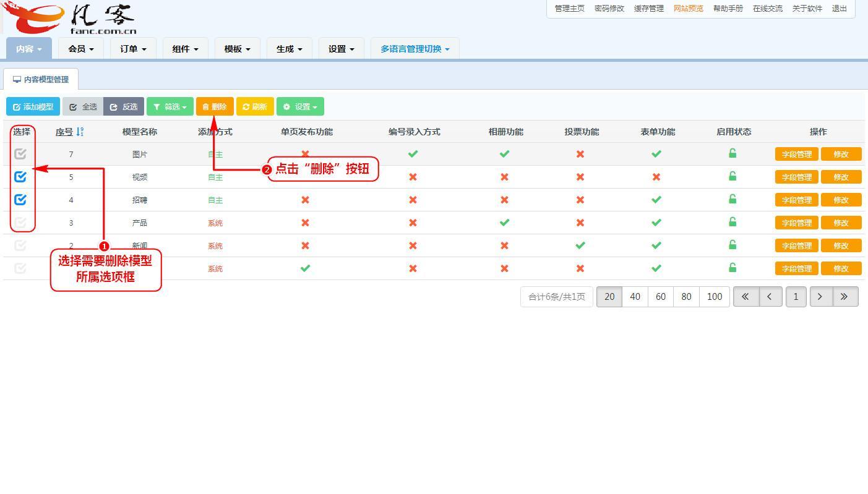Go to next page arrow
The height and width of the screenshot is (494, 868).
tap(820, 297)
